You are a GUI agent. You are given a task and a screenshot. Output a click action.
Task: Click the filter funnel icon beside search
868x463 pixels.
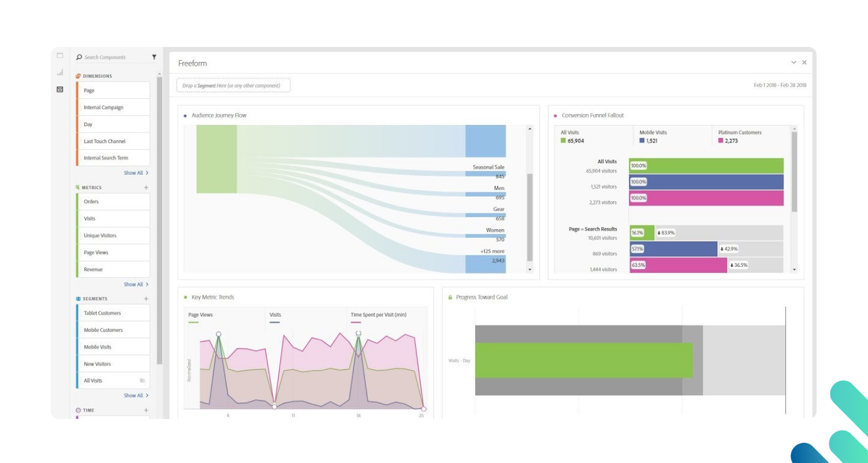154,57
